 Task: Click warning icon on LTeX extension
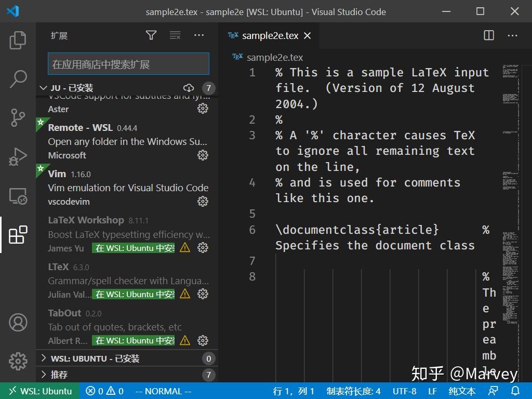click(x=185, y=294)
